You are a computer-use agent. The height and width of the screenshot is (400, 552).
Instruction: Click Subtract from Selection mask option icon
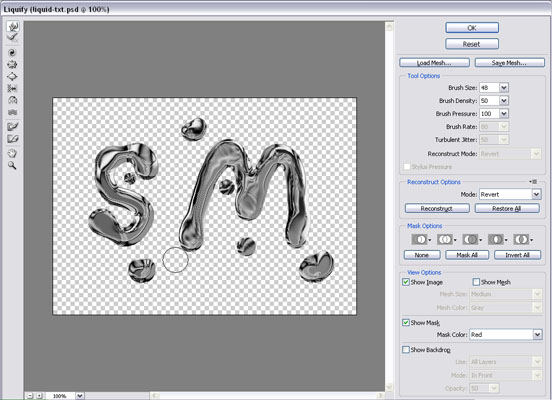pos(472,240)
